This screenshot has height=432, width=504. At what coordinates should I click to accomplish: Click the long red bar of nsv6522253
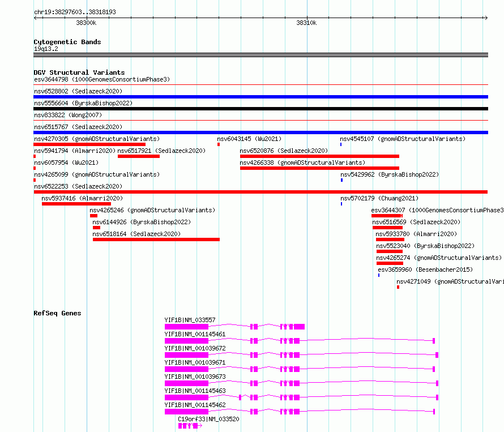click(260, 192)
